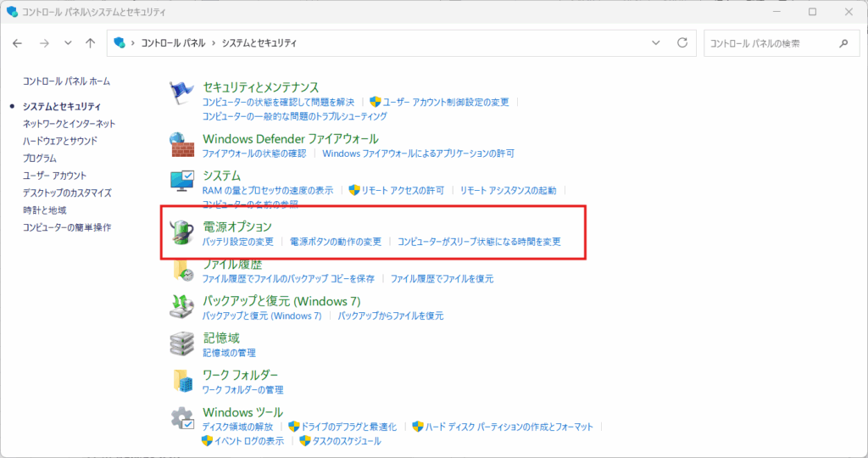The width and height of the screenshot is (868, 458).
Task: Open システム heading link
Action: click(x=221, y=176)
